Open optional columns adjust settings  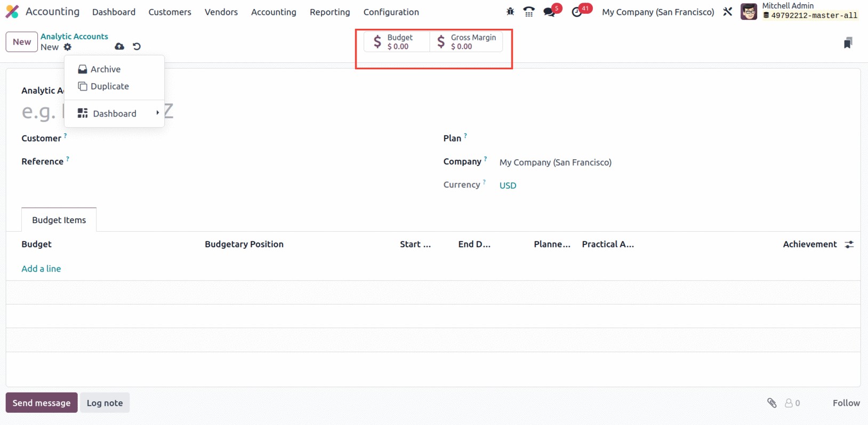click(x=849, y=244)
